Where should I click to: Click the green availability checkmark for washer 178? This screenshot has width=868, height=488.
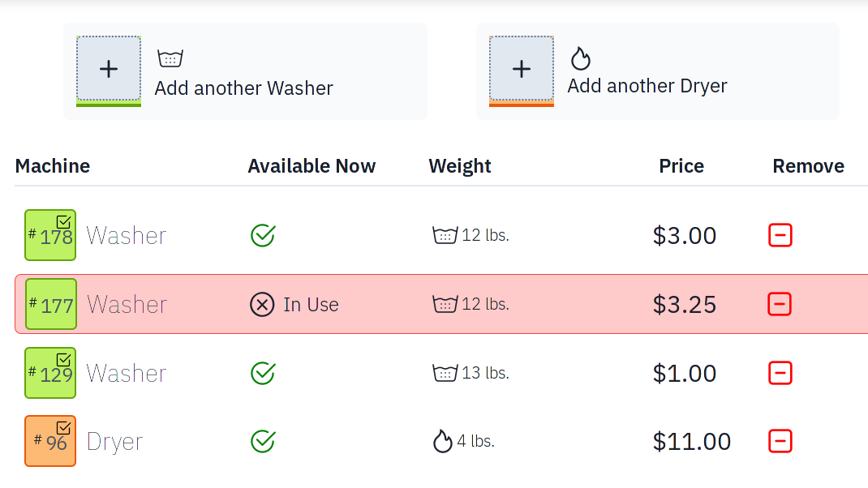click(x=263, y=236)
